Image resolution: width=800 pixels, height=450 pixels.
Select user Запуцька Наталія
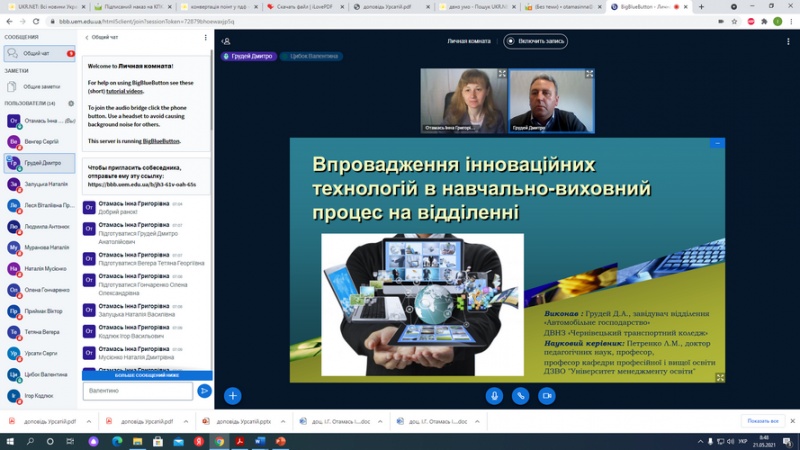coord(39,184)
